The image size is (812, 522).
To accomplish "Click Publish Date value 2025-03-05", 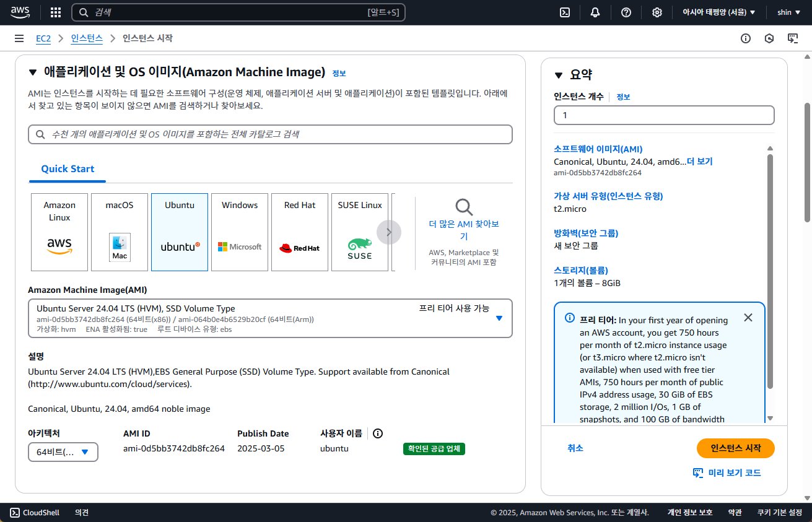I will pyautogui.click(x=261, y=448).
